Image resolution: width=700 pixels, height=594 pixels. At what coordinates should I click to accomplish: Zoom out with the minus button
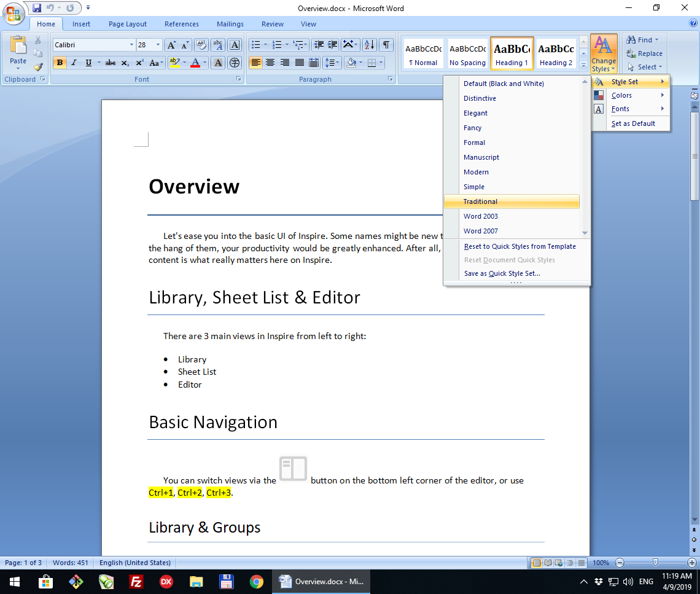pos(619,563)
